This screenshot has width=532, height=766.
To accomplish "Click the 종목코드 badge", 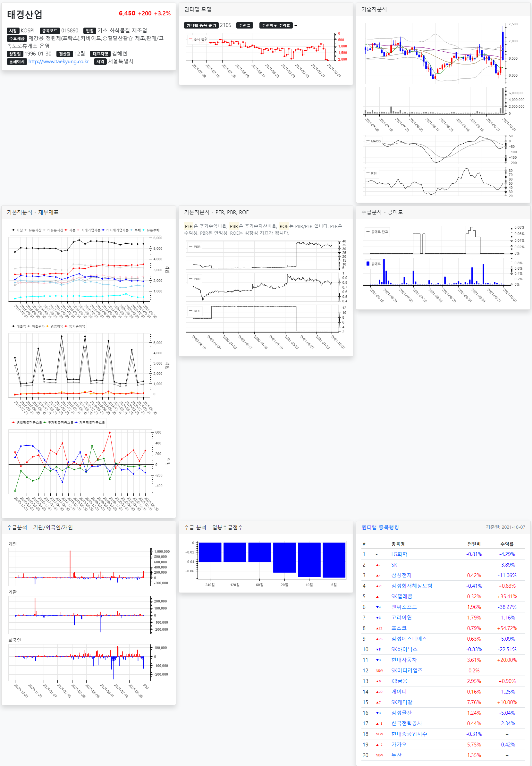I will pos(50,31).
